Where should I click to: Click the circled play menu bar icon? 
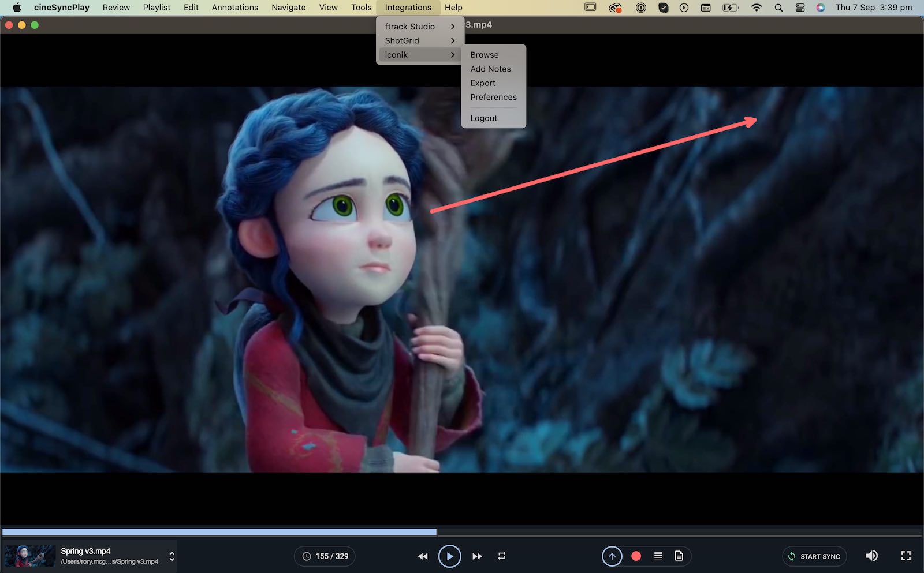pyautogui.click(x=684, y=8)
